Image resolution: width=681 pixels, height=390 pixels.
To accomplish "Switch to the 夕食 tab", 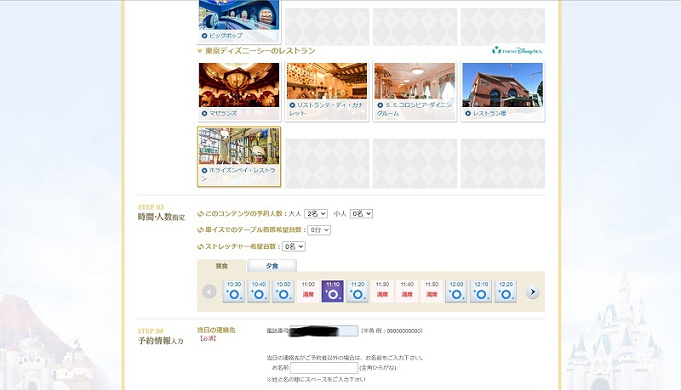I will pos(272,266).
